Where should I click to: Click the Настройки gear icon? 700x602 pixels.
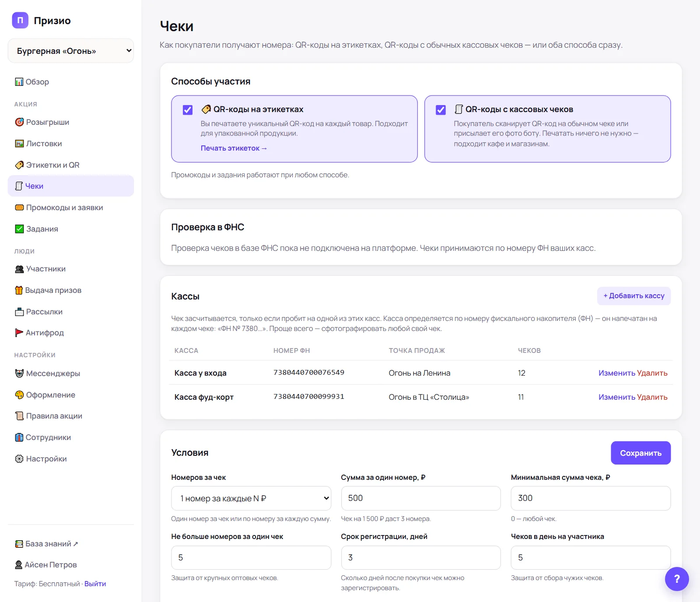pyautogui.click(x=19, y=459)
